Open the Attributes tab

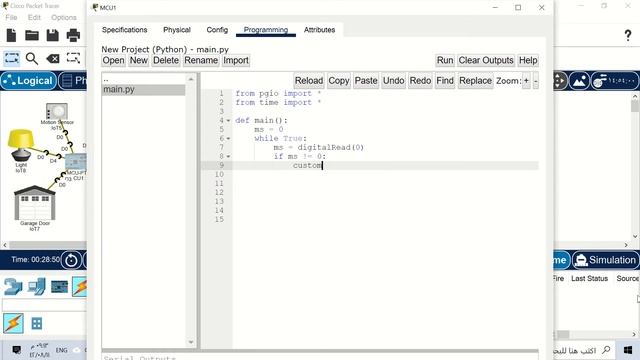319,30
